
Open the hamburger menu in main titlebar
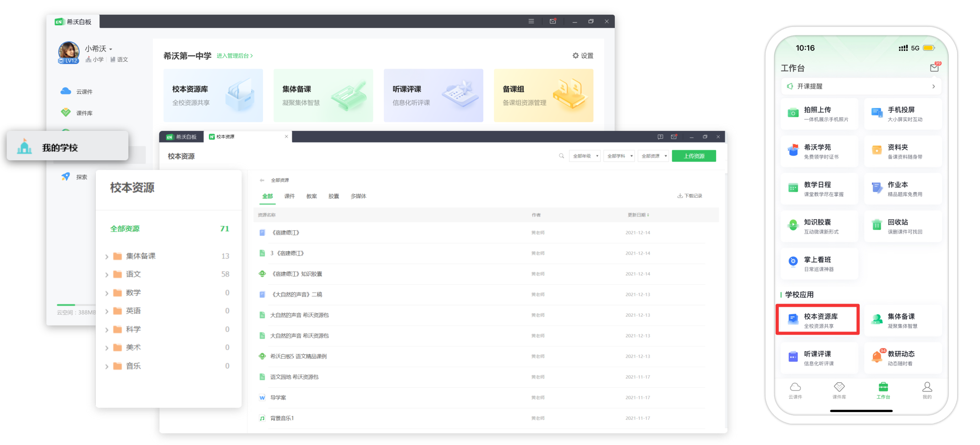click(x=531, y=21)
